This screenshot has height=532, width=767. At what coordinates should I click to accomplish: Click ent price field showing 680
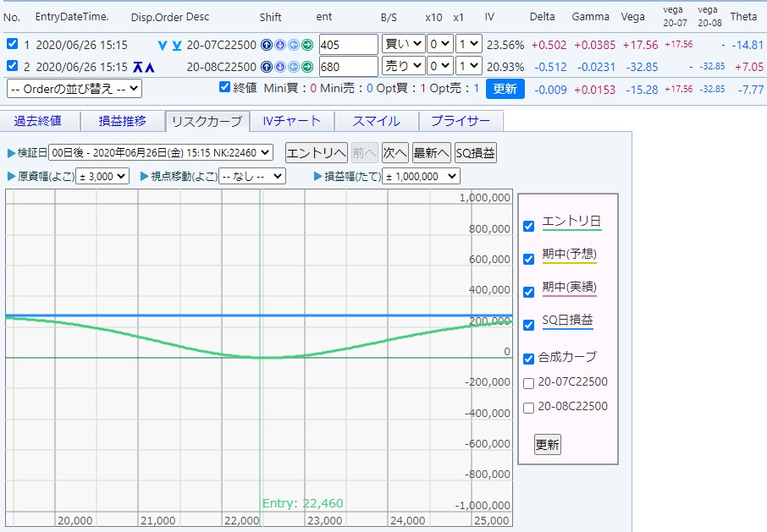click(x=348, y=67)
